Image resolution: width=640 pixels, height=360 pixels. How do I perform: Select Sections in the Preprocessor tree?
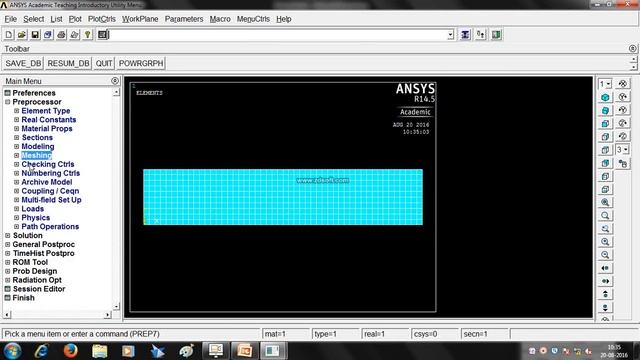[x=37, y=138]
